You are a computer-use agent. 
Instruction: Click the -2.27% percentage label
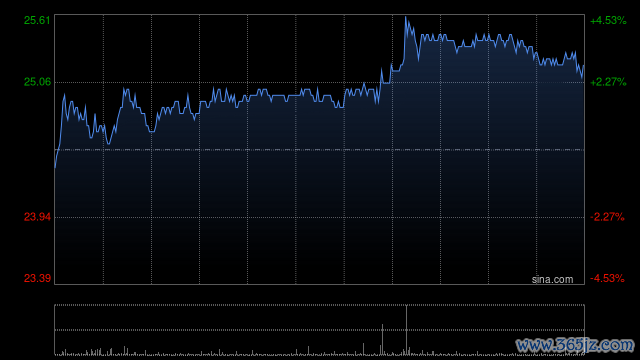(607, 217)
